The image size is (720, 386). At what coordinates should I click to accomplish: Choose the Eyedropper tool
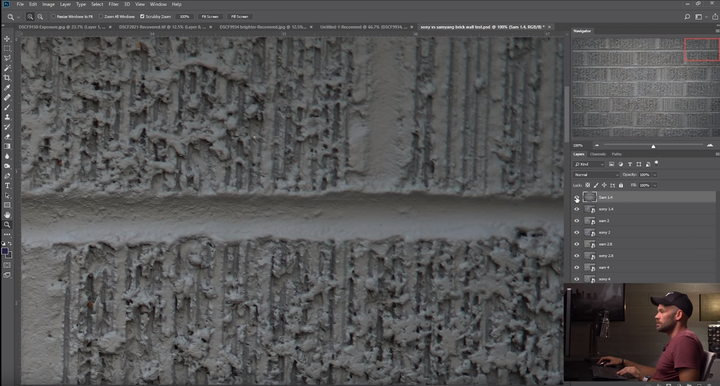pos(7,88)
